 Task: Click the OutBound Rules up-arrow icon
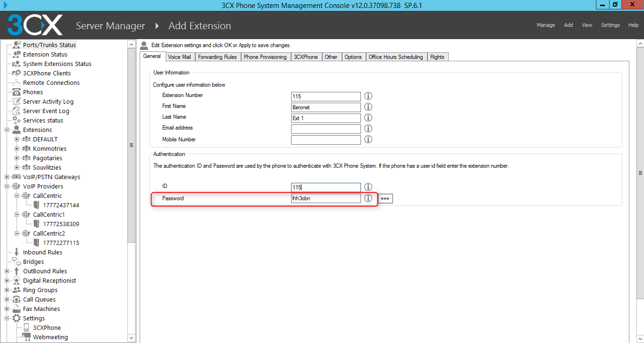[17, 271]
